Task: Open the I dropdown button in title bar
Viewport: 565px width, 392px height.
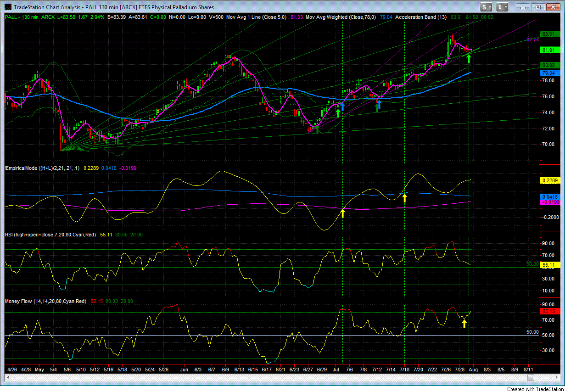Action: [x=503, y=7]
